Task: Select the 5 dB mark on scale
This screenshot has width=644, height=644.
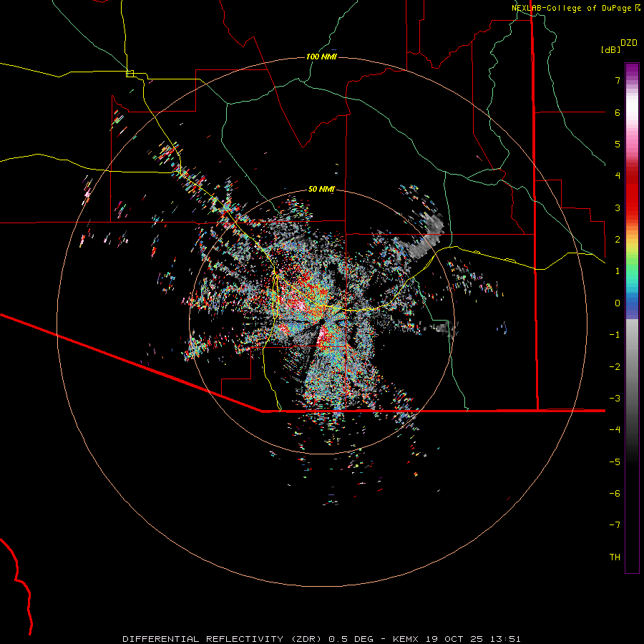Action: pos(618,144)
